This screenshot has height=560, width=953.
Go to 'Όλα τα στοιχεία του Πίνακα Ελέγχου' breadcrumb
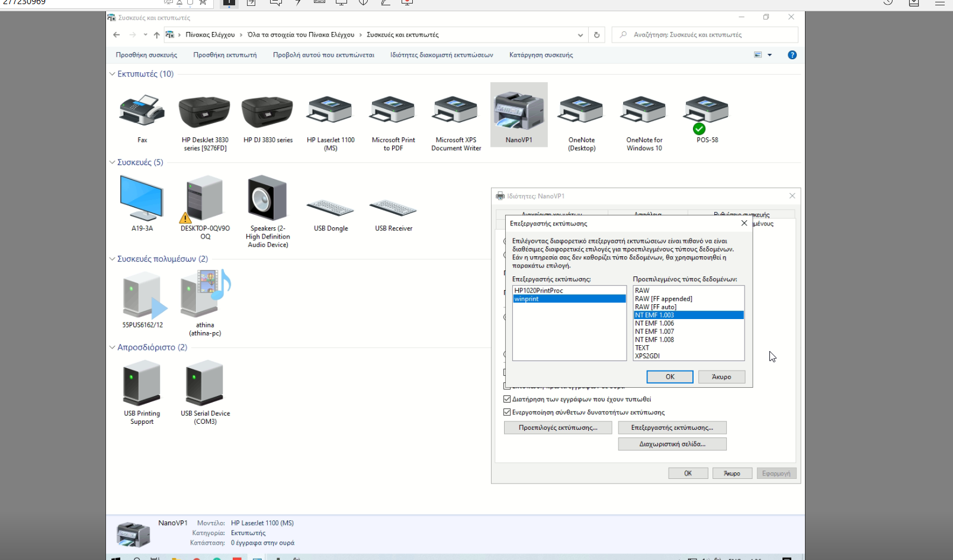[301, 35]
